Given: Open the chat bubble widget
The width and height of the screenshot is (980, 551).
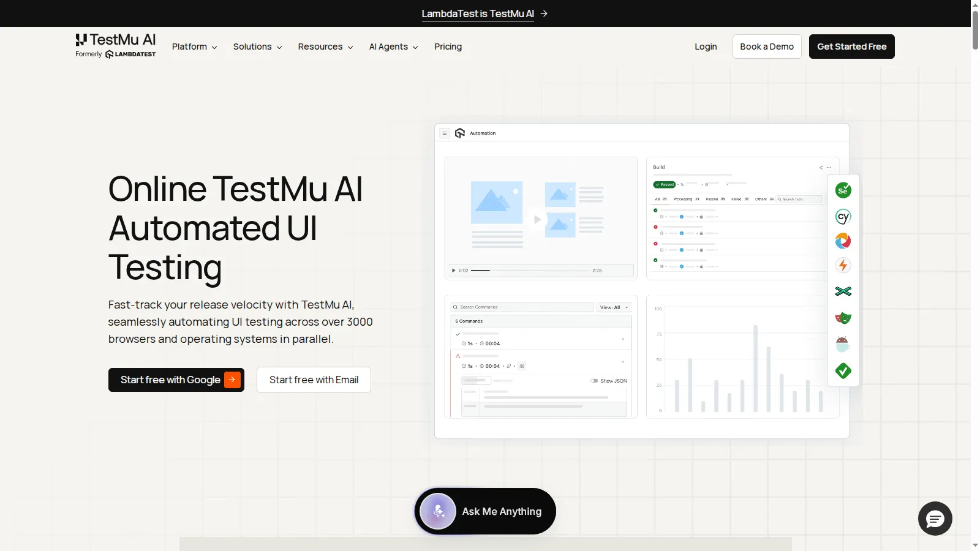Looking at the screenshot, I should click(x=935, y=519).
